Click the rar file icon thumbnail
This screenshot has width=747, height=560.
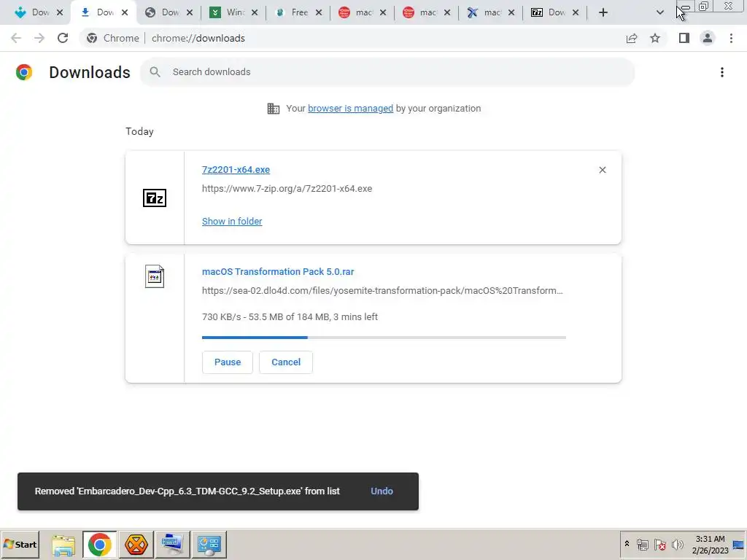point(155,276)
